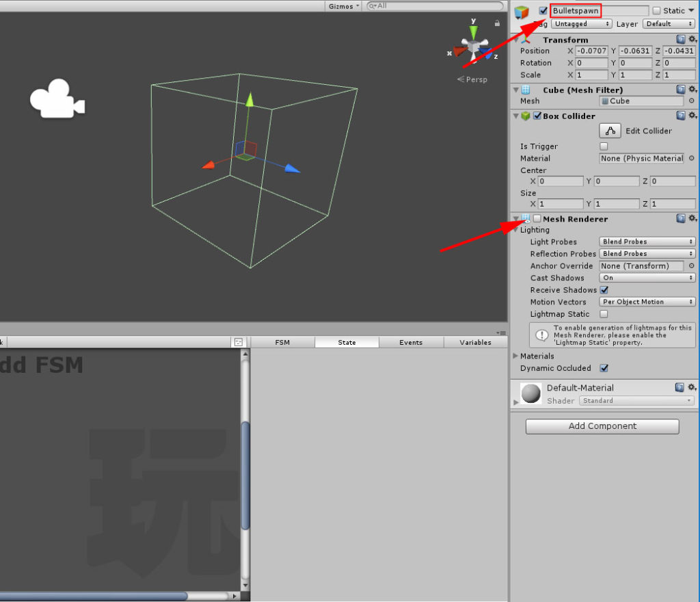This screenshot has height=602, width=700.
Task: Switch to the Events tab
Action: coord(412,342)
